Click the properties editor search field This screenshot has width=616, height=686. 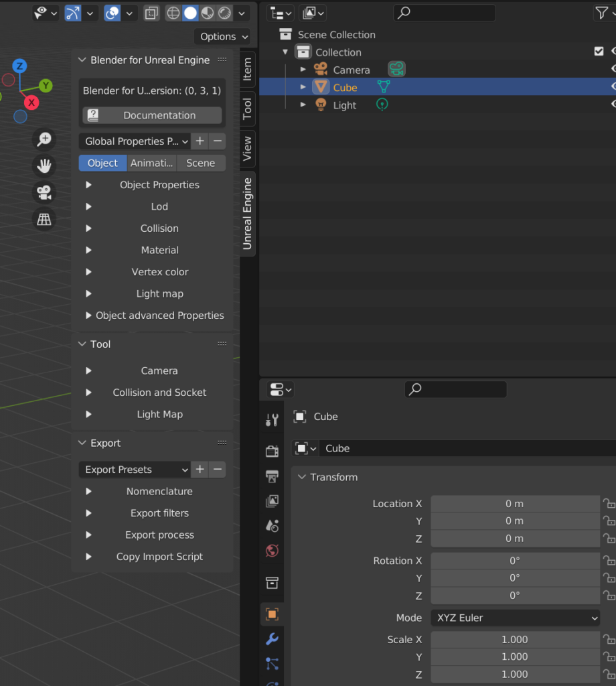click(456, 389)
